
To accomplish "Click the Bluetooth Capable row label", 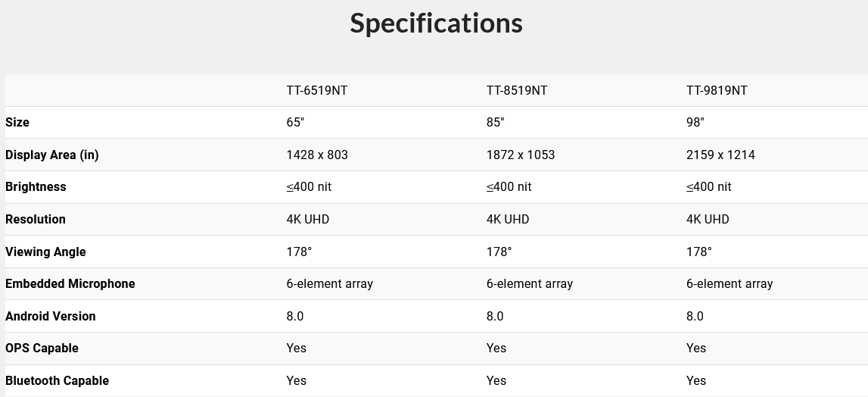I will (x=57, y=380).
